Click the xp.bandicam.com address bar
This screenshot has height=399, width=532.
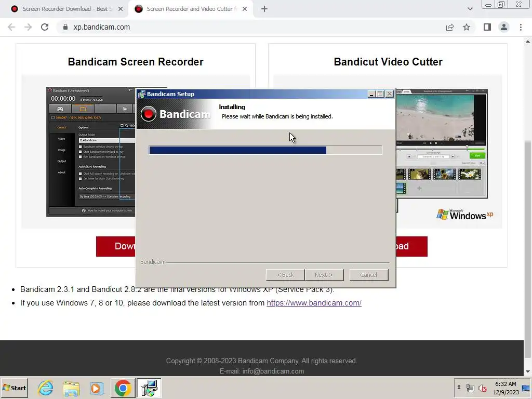(x=251, y=27)
